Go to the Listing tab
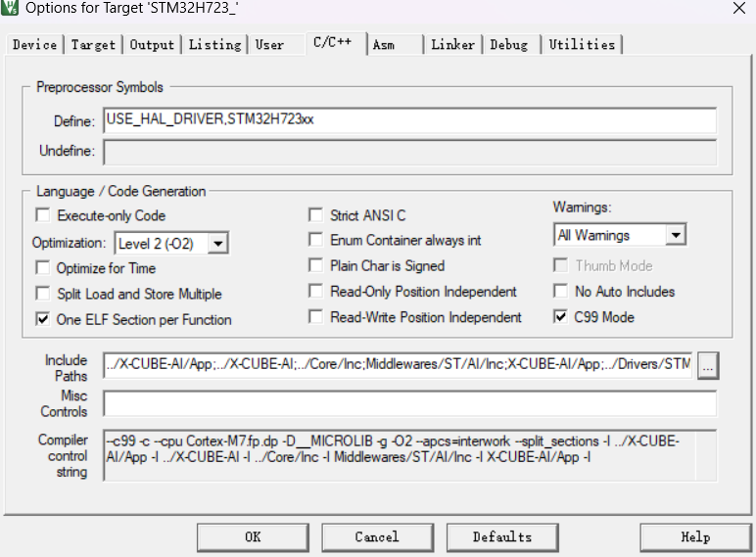The width and height of the screenshot is (756, 557). [x=214, y=45]
